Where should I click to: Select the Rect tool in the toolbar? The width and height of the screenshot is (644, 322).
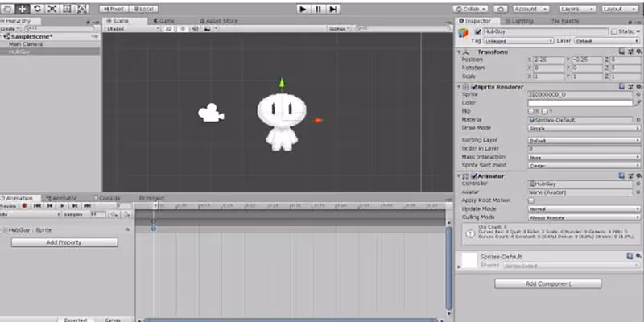[x=68, y=9]
